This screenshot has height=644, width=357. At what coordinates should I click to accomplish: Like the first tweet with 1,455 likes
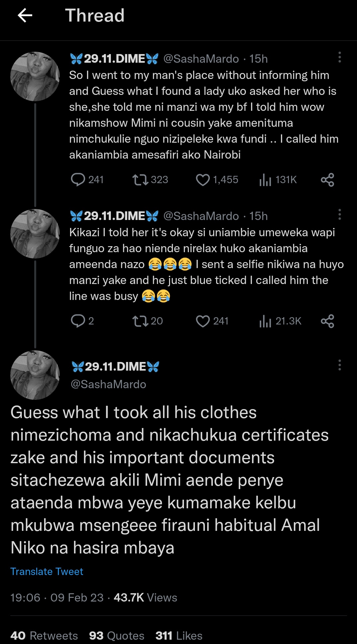203,179
